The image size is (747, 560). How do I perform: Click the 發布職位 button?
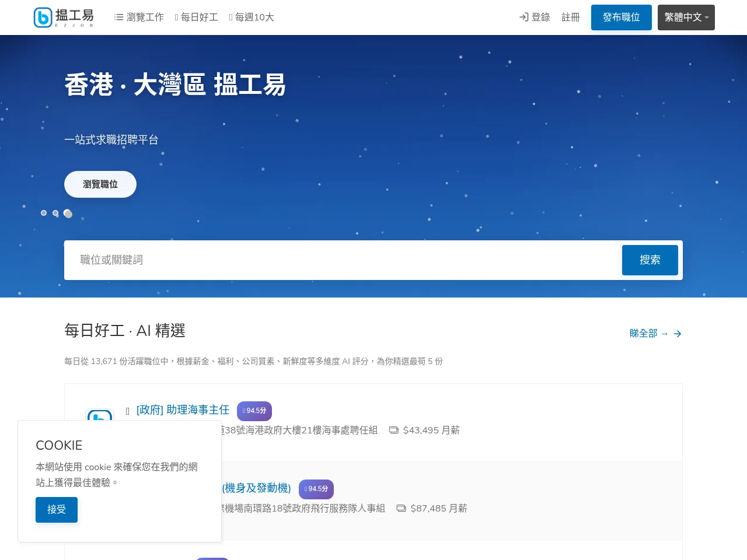tap(622, 17)
